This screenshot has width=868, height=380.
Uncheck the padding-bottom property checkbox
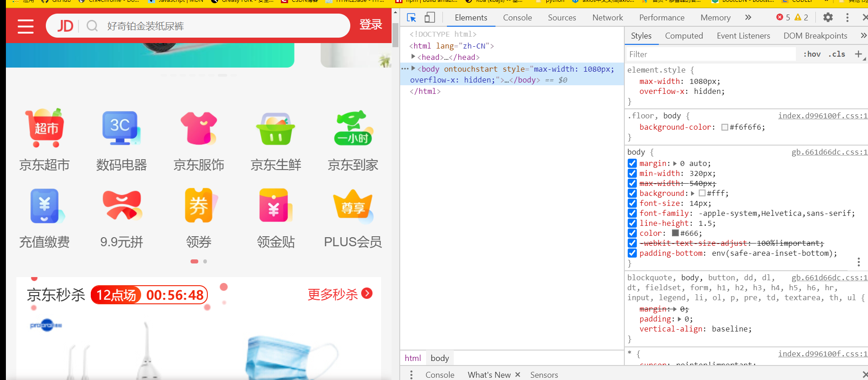click(632, 253)
